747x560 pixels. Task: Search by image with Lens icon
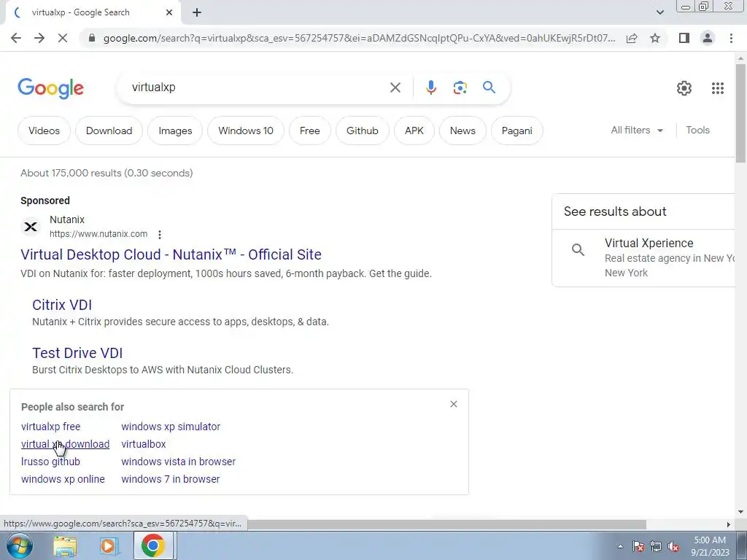[460, 87]
